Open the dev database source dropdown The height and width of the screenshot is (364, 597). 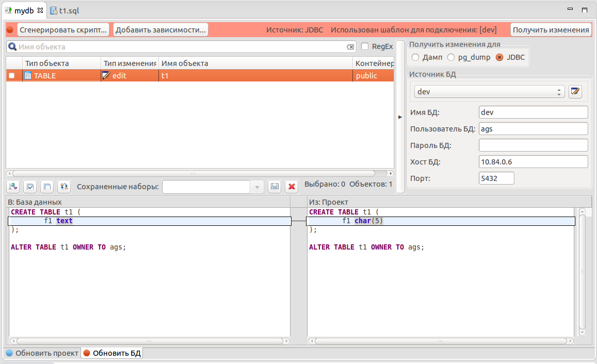(489, 92)
